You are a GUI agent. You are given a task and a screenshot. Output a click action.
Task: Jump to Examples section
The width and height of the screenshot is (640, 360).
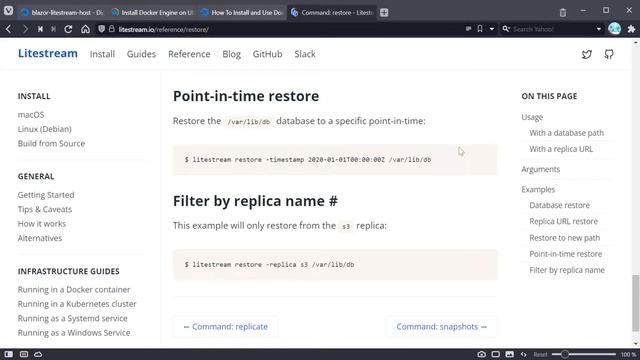point(538,189)
